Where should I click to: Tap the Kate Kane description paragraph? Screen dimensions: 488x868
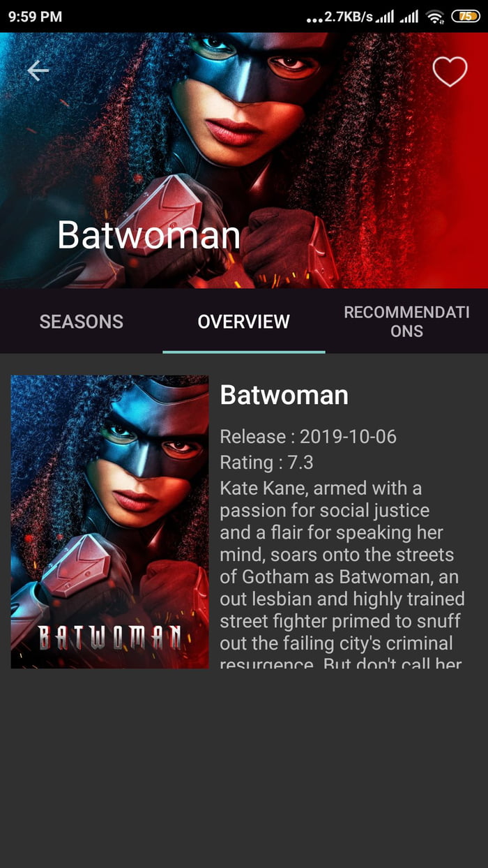(x=342, y=574)
